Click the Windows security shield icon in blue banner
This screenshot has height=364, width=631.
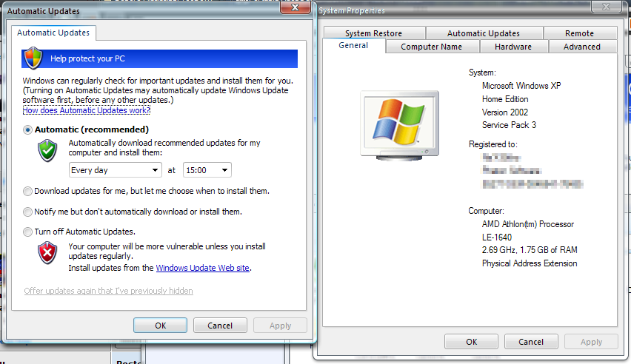[x=33, y=58]
